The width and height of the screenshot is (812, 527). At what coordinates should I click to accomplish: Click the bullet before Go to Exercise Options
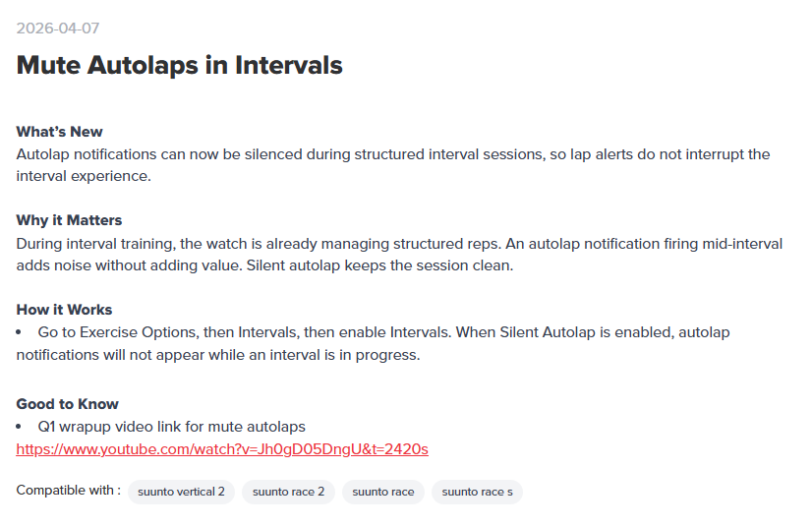pyautogui.click(x=19, y=332)
